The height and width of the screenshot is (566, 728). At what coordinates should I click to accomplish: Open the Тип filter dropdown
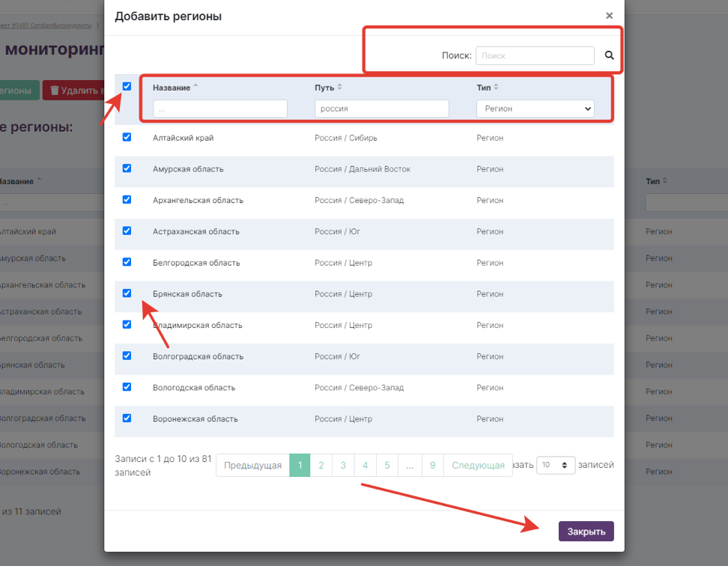coord(535,109)
